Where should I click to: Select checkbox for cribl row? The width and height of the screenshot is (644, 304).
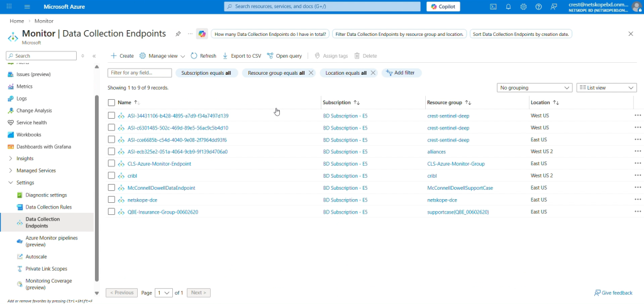pyautogui.click(x=111, y=176)
